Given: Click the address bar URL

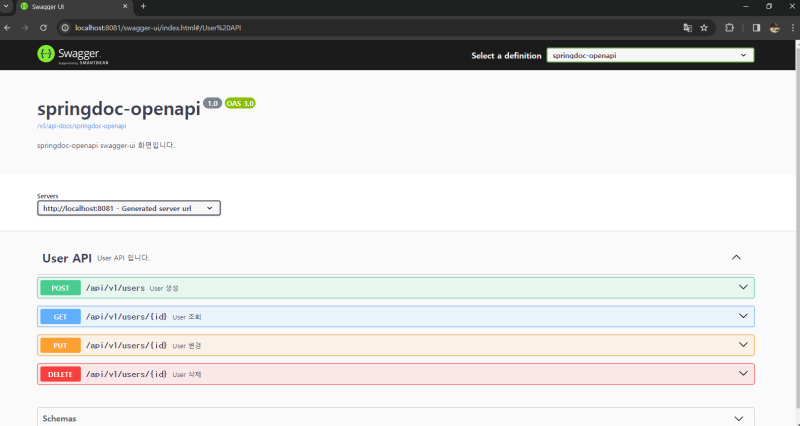Looking at the screenshot, I should 158,28.
